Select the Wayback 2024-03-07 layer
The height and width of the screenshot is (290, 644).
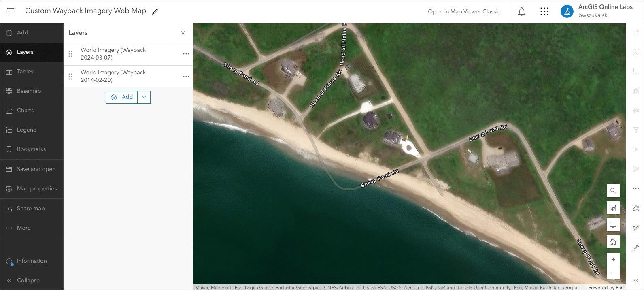(x=128, y=54)
